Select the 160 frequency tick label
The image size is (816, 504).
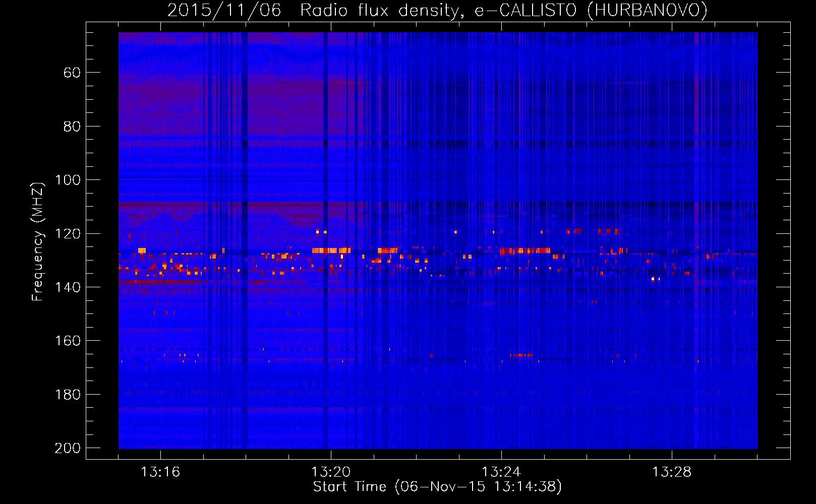tap(68, 341)
